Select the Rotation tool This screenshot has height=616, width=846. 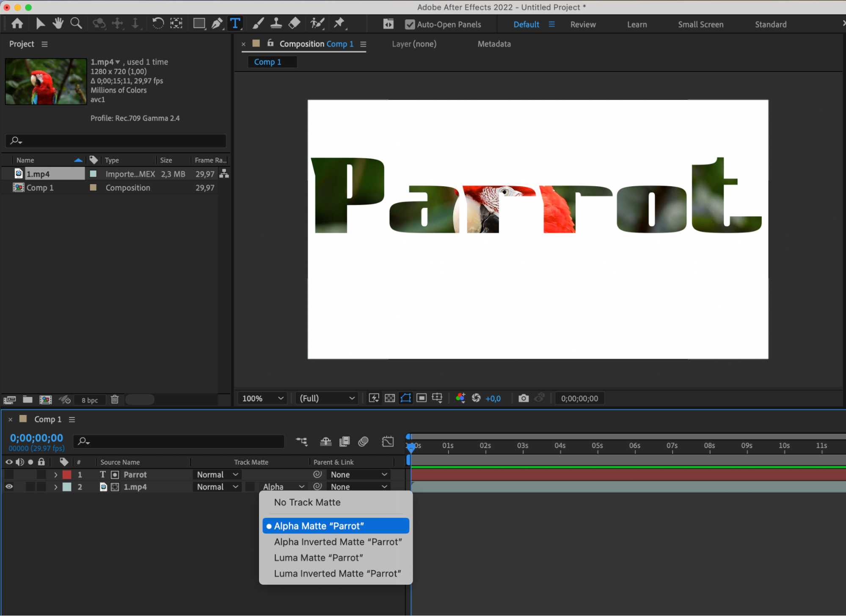coord(157,23)
